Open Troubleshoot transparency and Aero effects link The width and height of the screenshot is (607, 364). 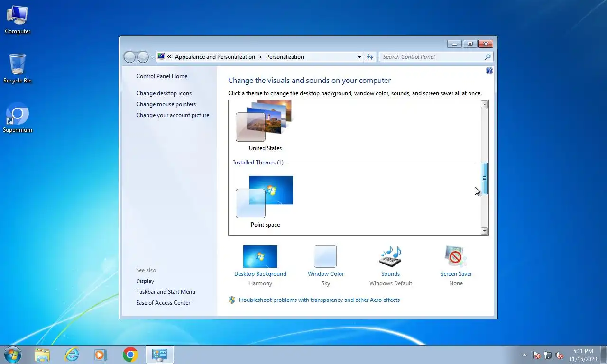(x=319, y=300)
